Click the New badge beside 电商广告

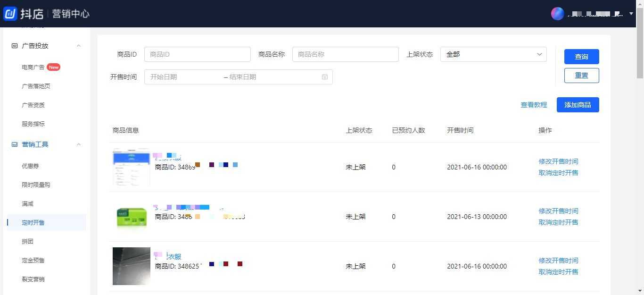click(54, 67)
